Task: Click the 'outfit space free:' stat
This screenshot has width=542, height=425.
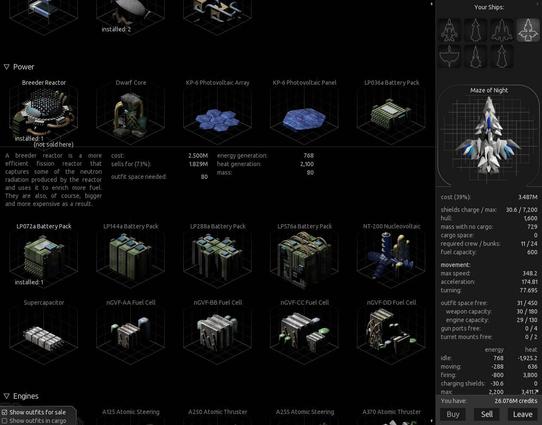Action: pyautogui.click(x=464, y=303)
